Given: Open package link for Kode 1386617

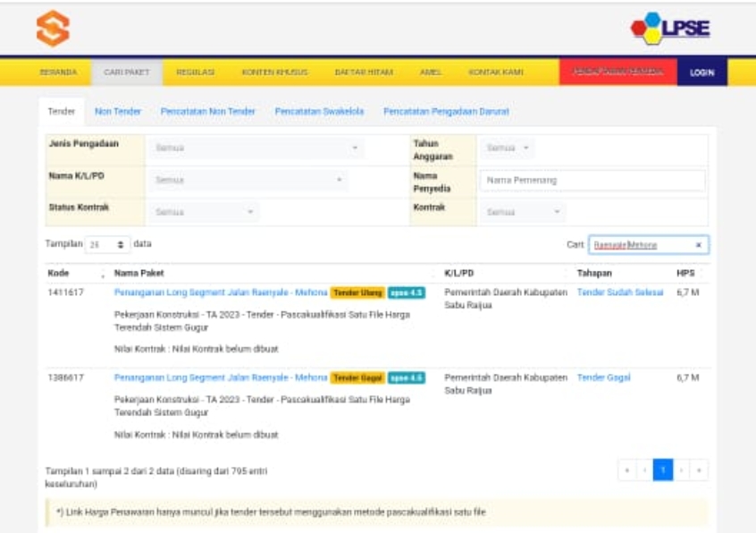Looking at the screenshot, I should click(x=221, y=378).
